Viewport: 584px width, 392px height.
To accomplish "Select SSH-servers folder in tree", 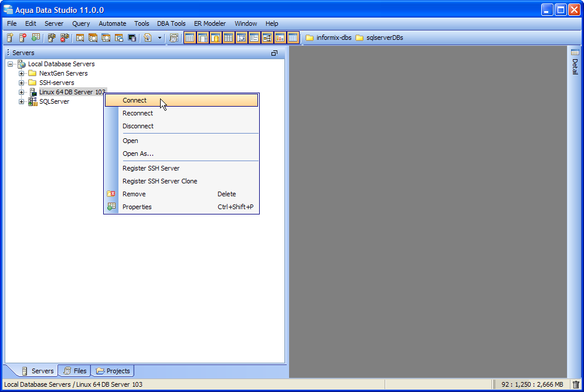I will pyautogui.click(x=57, y=83).
